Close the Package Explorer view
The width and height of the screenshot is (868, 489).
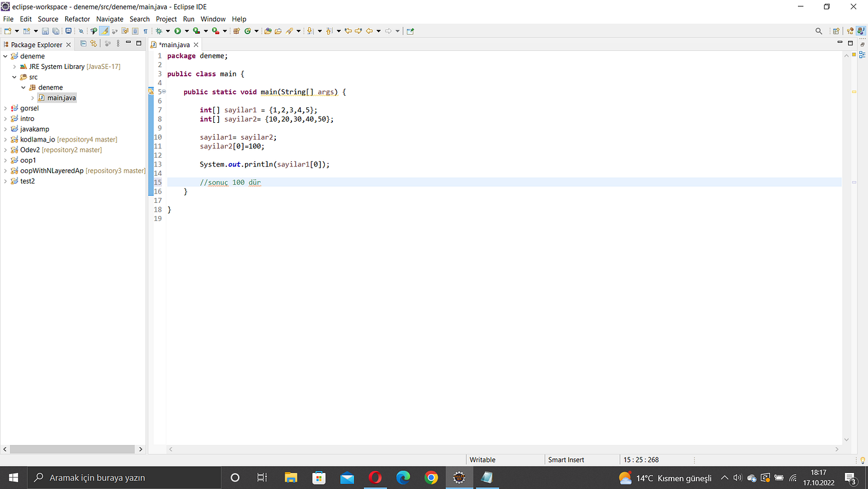[x=68, y=45]
